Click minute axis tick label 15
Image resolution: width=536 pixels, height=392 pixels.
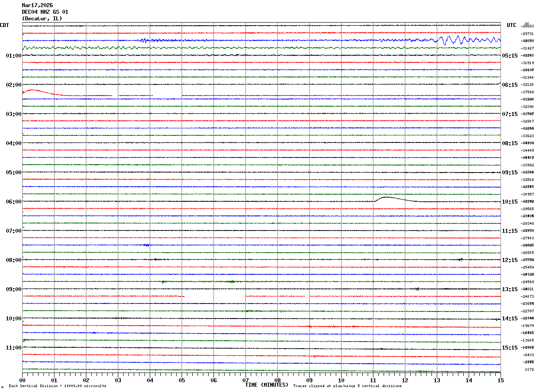coord(501,380)
